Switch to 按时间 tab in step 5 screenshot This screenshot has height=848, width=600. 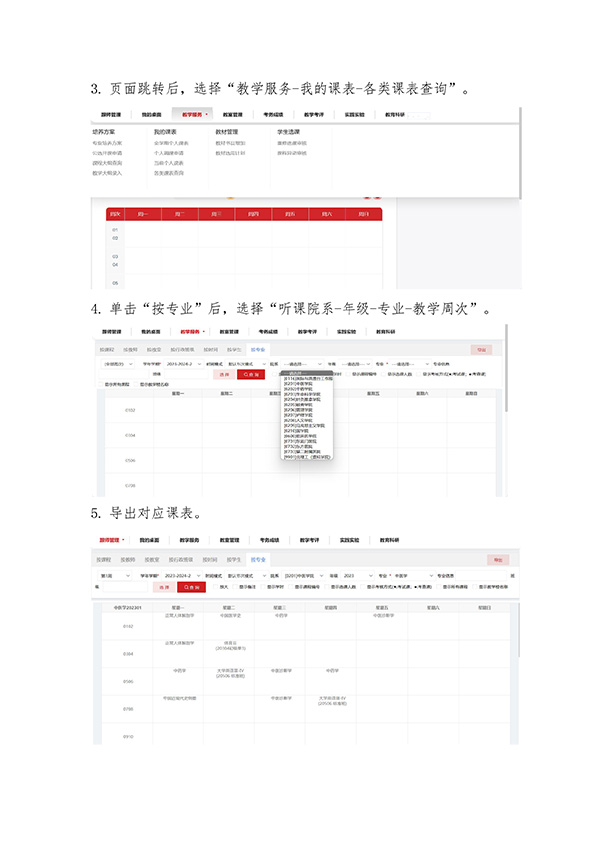pos(210,560)
